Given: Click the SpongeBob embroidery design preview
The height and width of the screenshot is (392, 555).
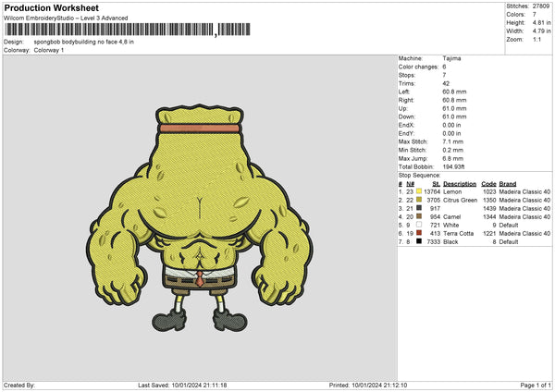Looking at the screenshot, I should click(x=200, y=218).
